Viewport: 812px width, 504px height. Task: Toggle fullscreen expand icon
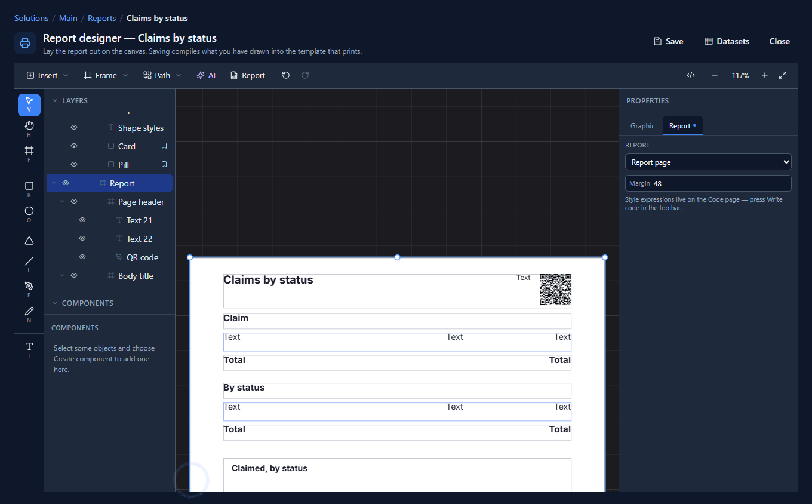click(x=783, y=75)
